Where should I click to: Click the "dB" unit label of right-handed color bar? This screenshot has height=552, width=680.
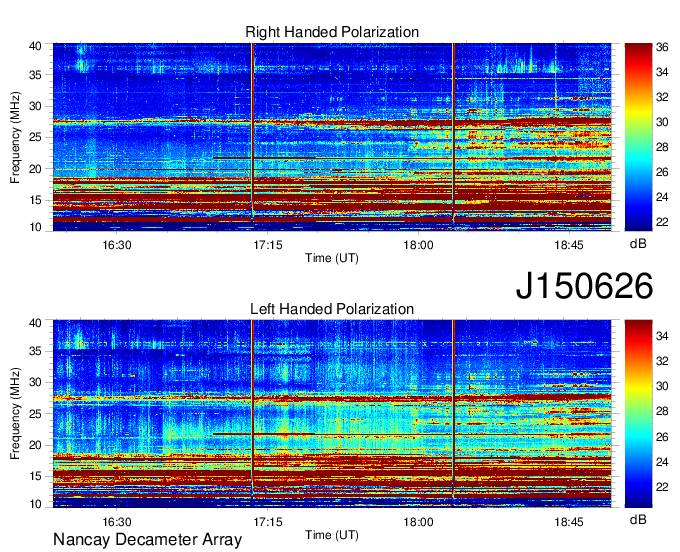(x=638, y=244)
